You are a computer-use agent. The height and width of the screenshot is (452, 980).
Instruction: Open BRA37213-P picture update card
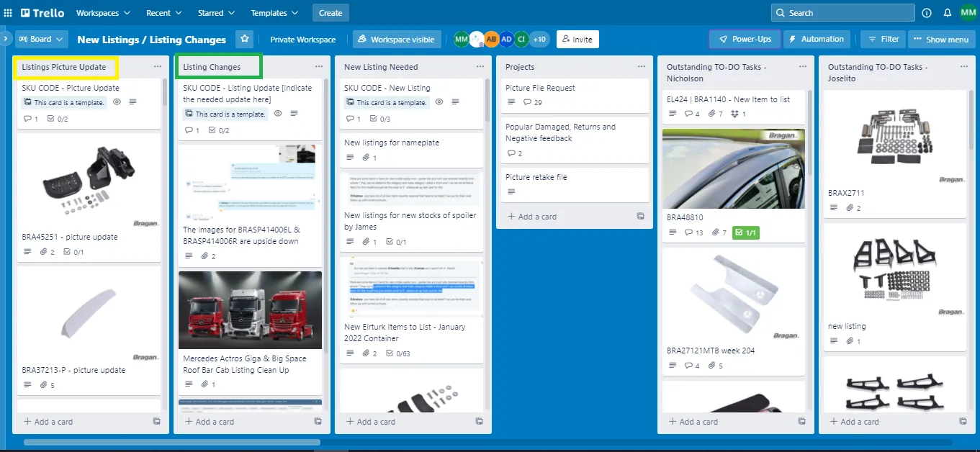pyautogui.click(x=87, y=330)
